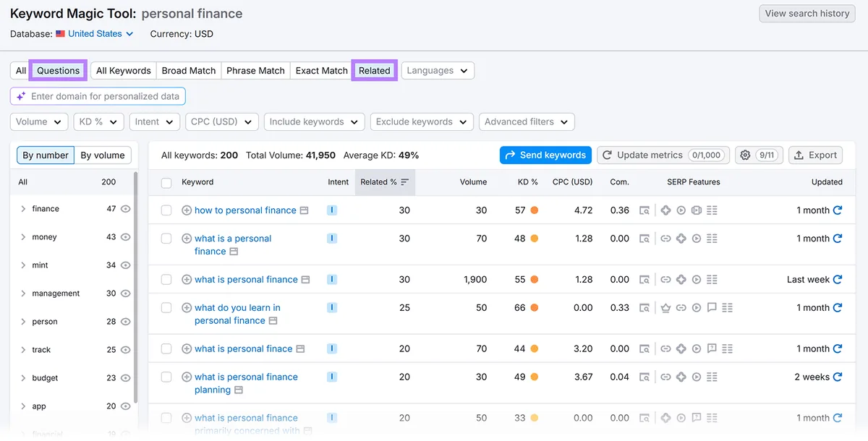Switch groups to 'By volume' tab
Screen dimensions: 868x441
[x=103, y=155]
